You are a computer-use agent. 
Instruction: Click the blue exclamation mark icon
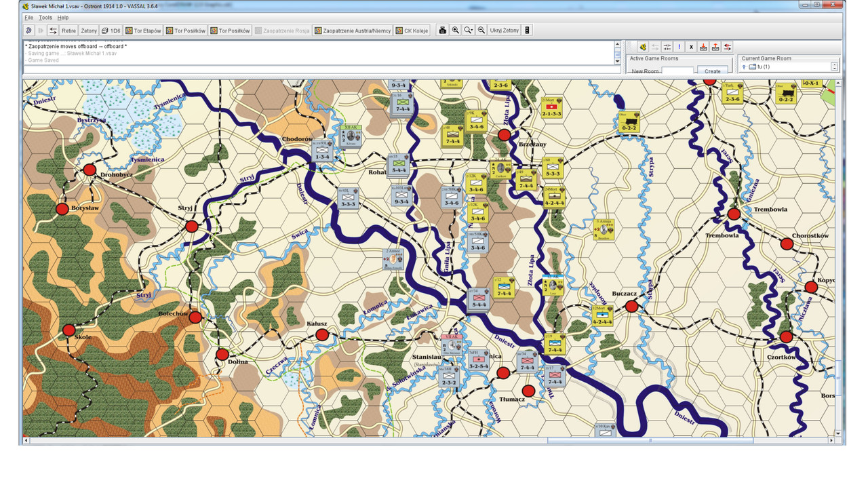coord(679,47)
